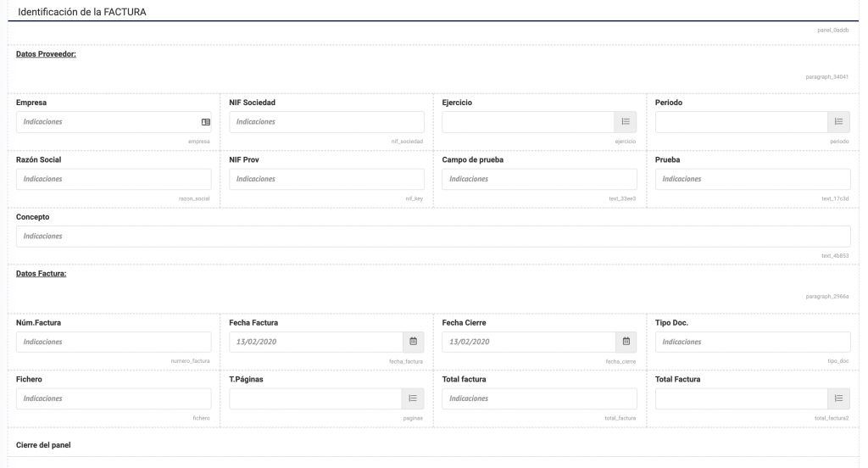Click the Razón Social input field
This screenshot has height=468, width=868.
114,179
